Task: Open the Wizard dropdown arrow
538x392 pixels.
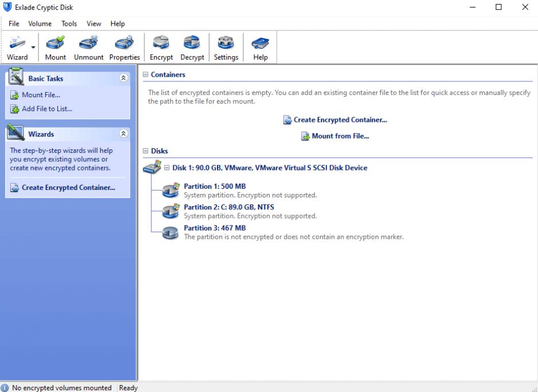Action: (33, 47)
